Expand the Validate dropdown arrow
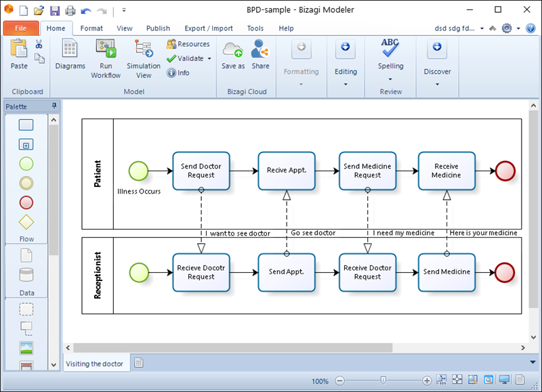The image size is (542, 392). (x=209, y=58)
